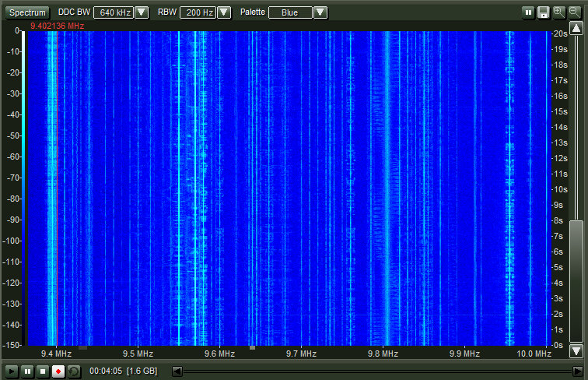
Task: Click the vertical scrollbar thumb beside the waterfall
Action: point(576,281)
